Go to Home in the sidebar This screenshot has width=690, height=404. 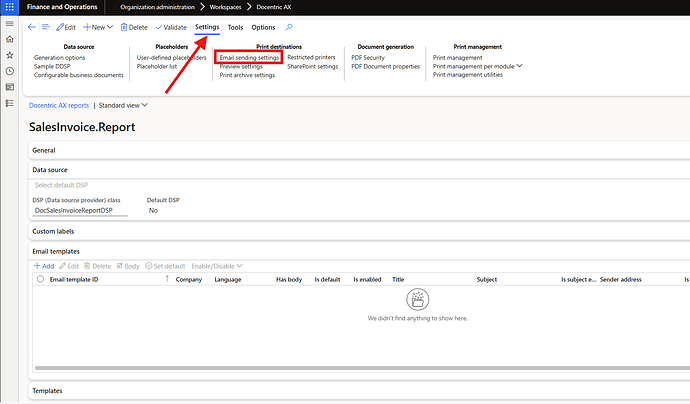pos(9,39)
